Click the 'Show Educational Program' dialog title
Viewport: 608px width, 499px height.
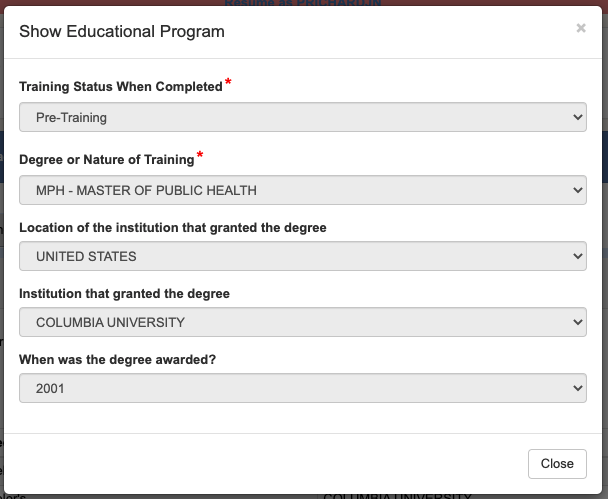[122, 31]
